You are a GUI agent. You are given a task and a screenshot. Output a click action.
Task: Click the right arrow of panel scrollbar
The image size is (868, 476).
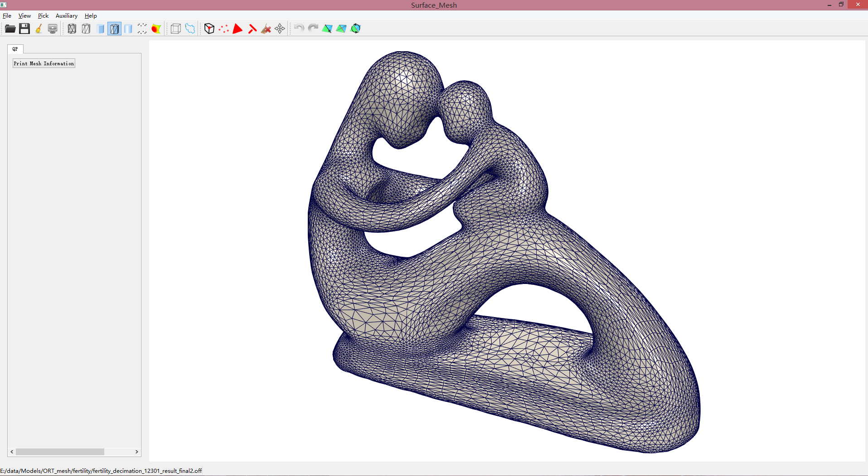[137, 452]
